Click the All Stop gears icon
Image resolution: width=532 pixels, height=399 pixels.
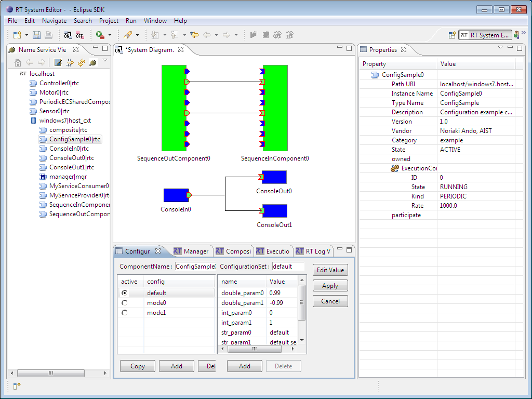click(x=289, y=35)
